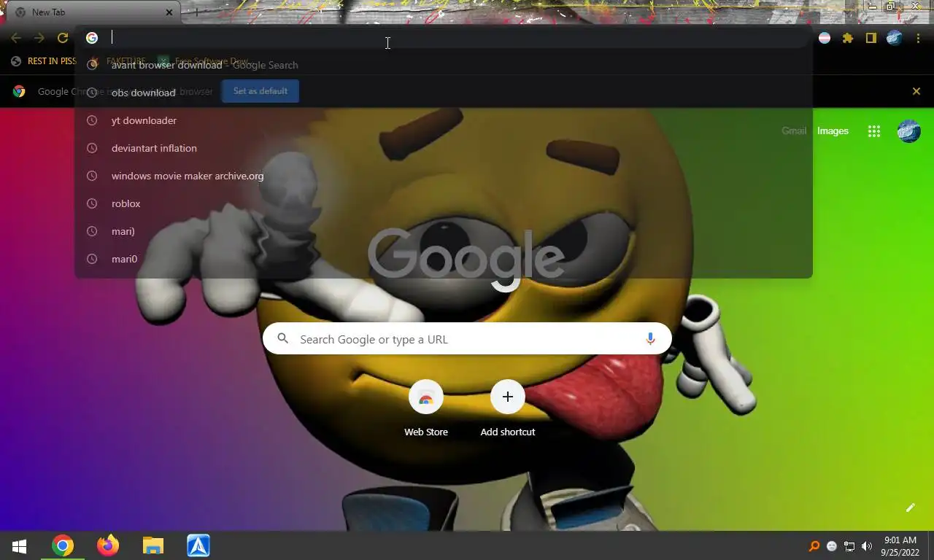Customize this page with pencil icon
934x560 pixels.
click(x=910, y=507)
